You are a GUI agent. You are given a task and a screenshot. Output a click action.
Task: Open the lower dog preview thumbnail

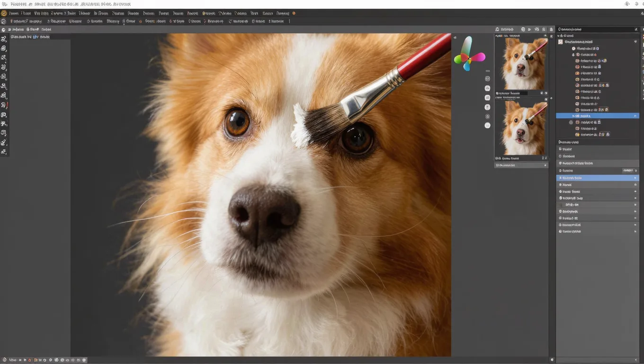(x=521, y=128)
